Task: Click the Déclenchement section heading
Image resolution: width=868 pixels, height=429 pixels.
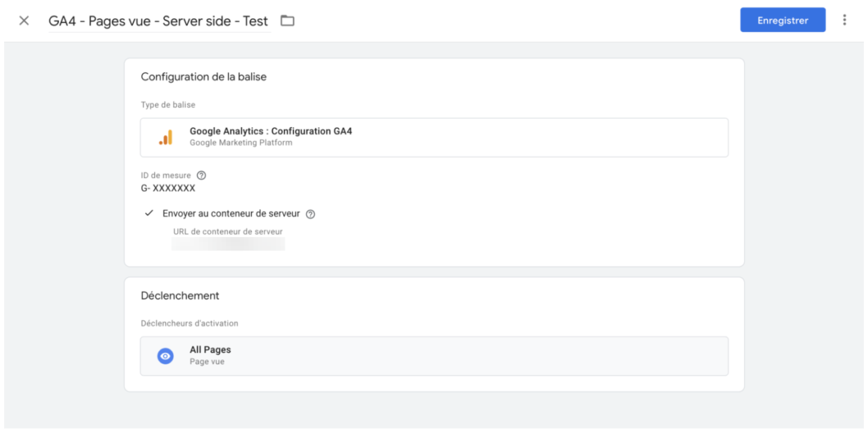Action: [x=180, y=296]
